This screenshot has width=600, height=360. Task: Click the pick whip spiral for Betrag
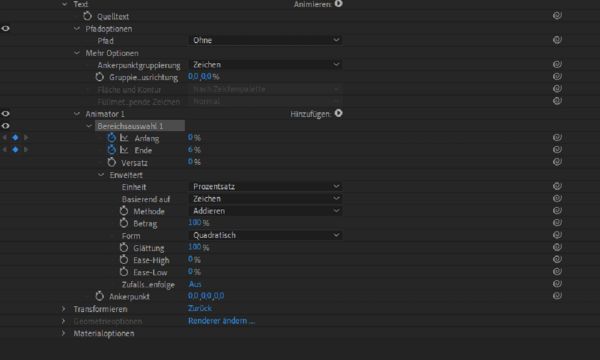(x=557, y=223)
